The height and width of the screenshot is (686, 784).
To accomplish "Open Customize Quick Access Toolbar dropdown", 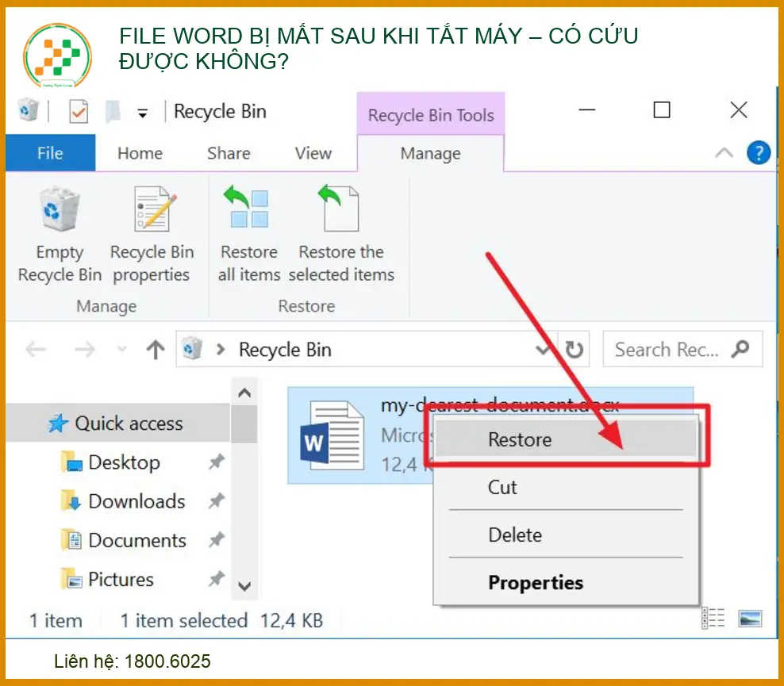I will 143,113.
